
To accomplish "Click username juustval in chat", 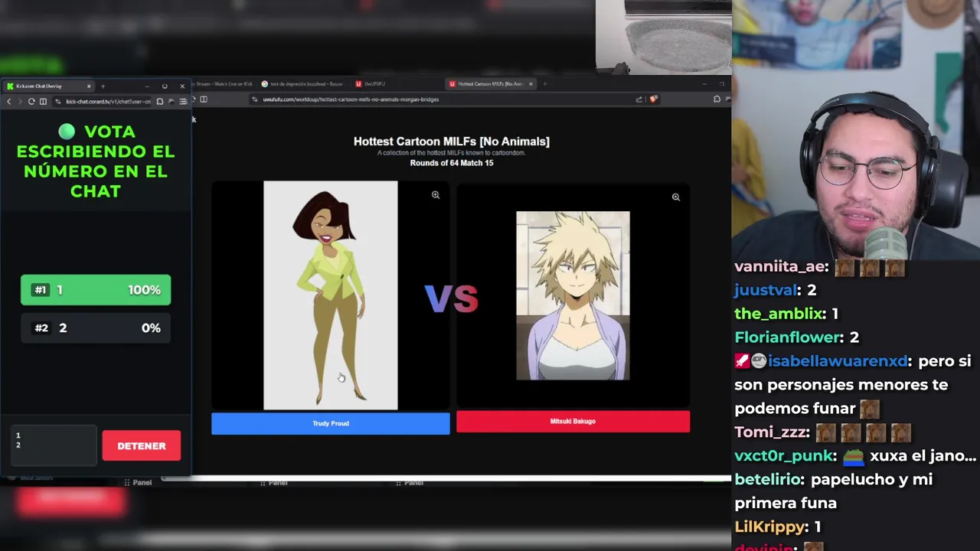I will 765,290.
